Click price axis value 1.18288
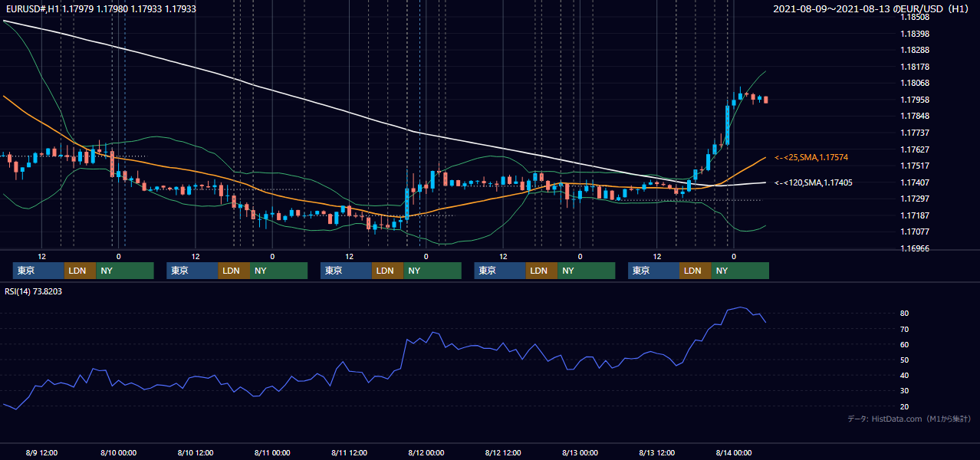This screenshot has height=460, width=980. [x=915, y=51]
